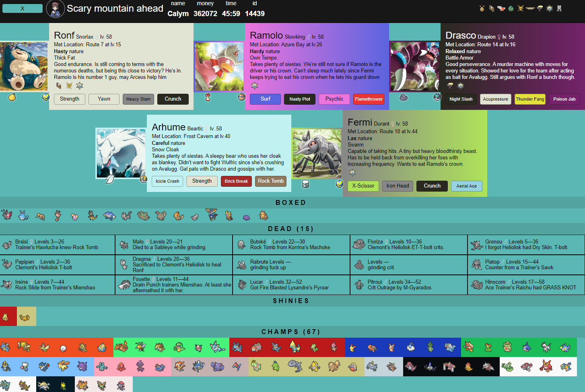Click the boxed Floatzel sprite

tap(178, 215)
